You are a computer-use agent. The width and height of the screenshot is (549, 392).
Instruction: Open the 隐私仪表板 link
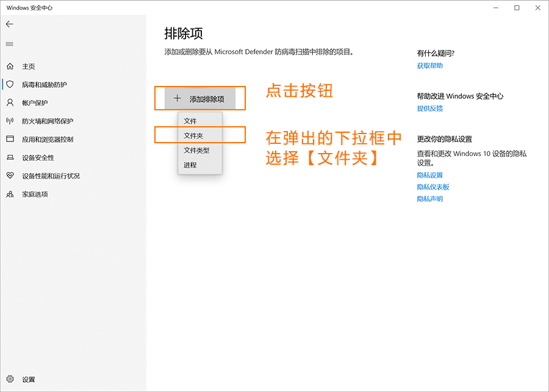432,187
